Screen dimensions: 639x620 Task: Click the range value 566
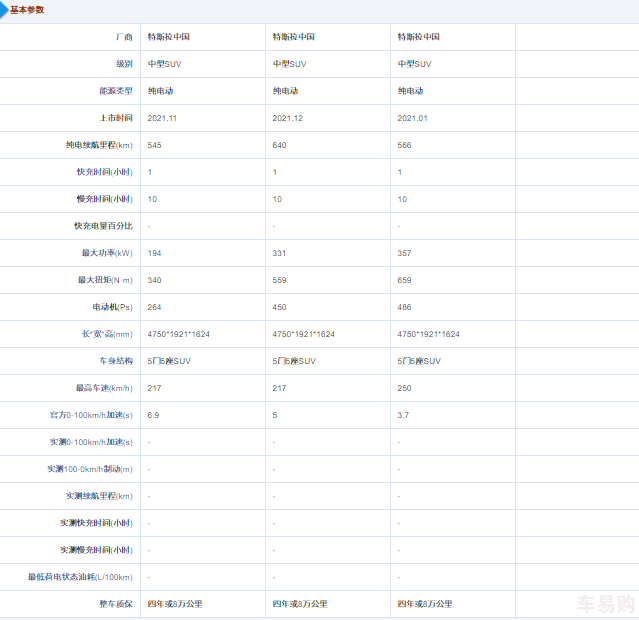click(404, 145)
